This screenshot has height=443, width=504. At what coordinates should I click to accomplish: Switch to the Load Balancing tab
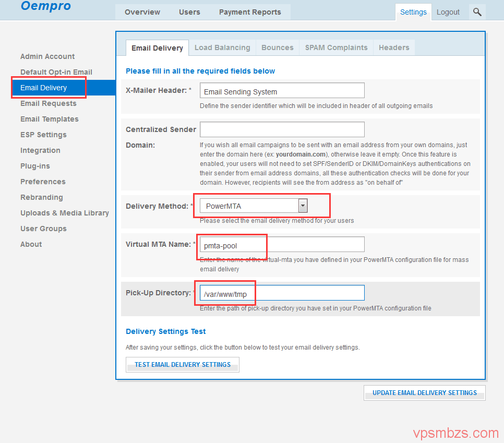point(222,47)
